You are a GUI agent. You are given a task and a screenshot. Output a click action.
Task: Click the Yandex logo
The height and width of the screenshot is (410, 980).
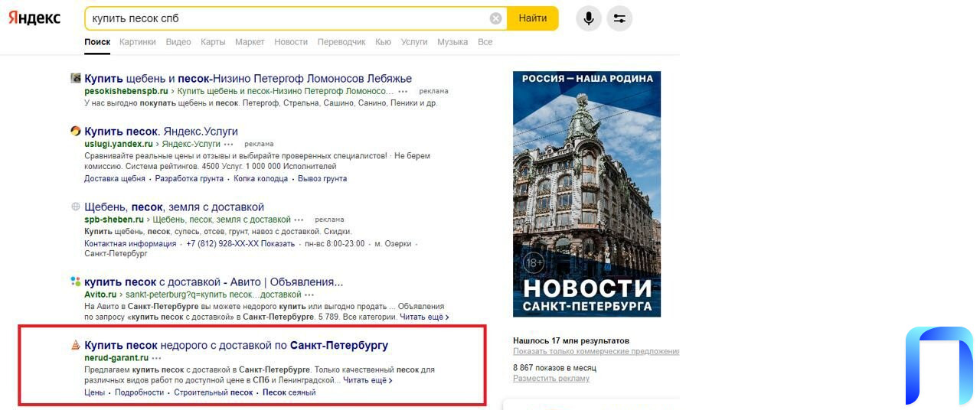tap(34, 18)
